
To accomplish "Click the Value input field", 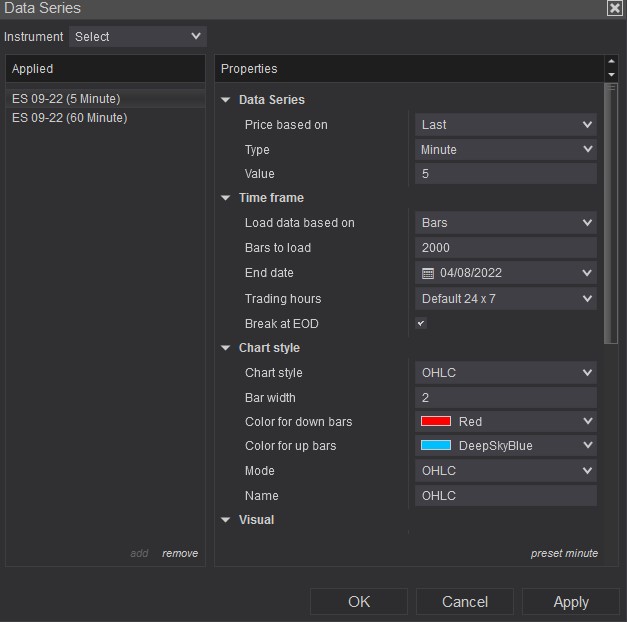I will 506,174.
